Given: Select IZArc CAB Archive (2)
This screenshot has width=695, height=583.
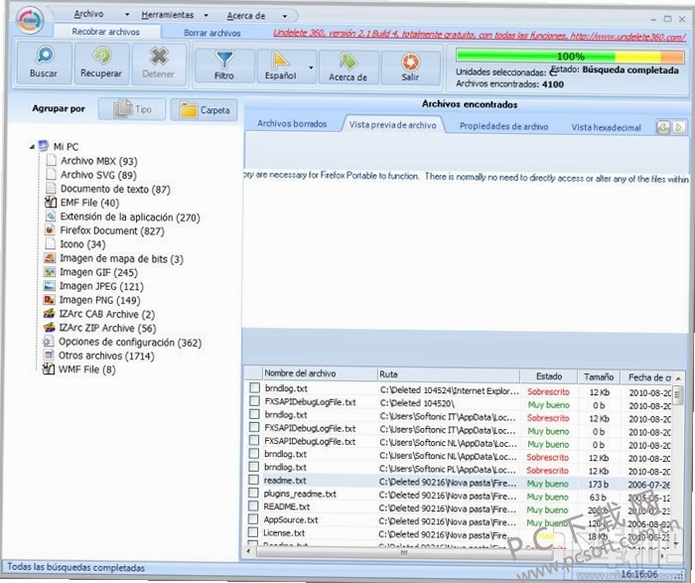Looking at the screenshot, I should [99, 314].
